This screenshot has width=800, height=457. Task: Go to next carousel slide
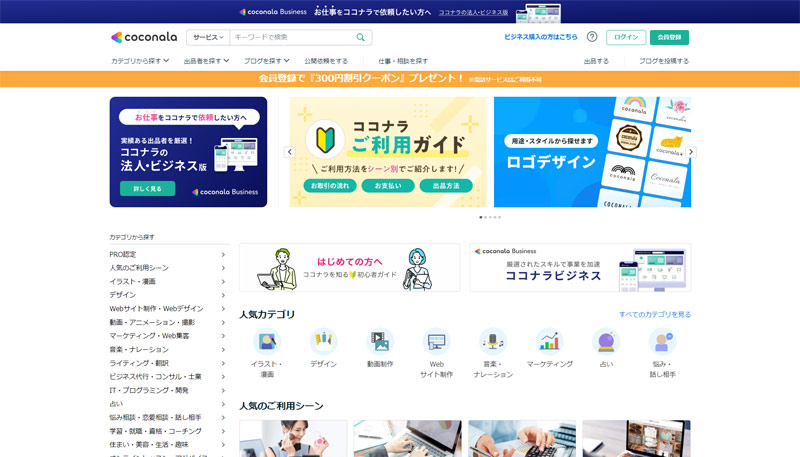click(x=691, y=152)
